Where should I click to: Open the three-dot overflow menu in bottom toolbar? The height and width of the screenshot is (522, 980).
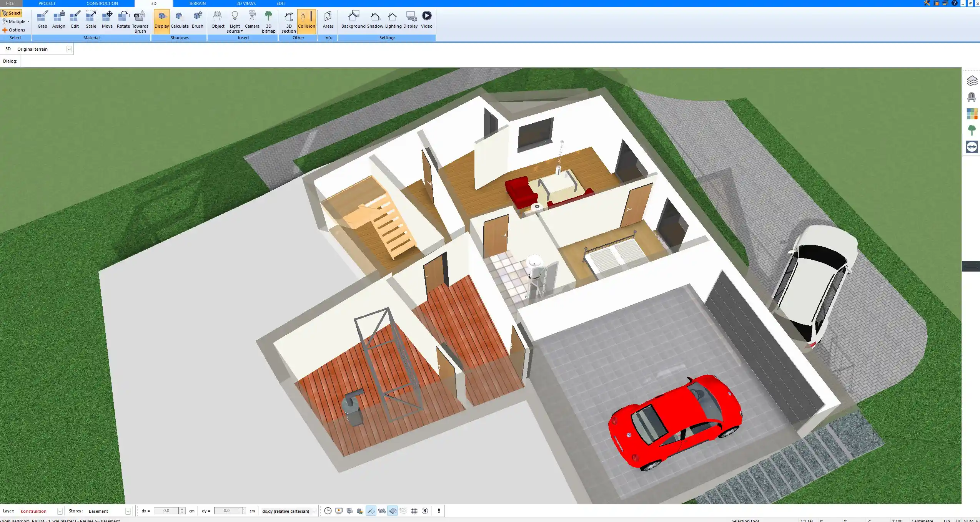439,511
